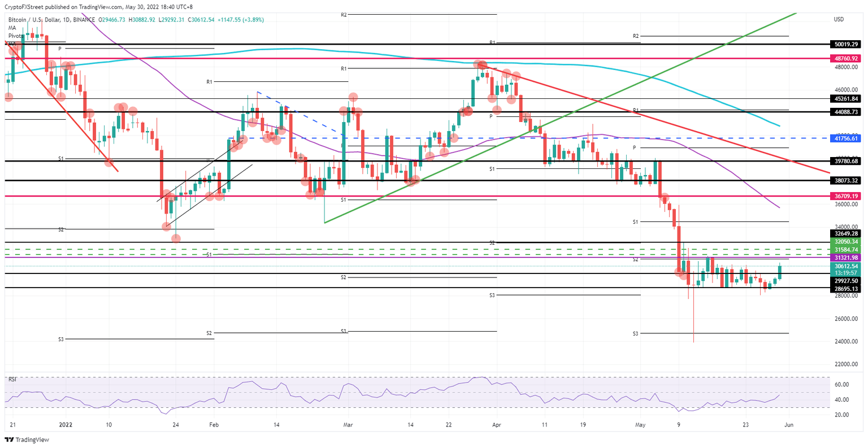Click the TradingView wordmark at the bottom
The image size is (868, 448).
[32, 440]
